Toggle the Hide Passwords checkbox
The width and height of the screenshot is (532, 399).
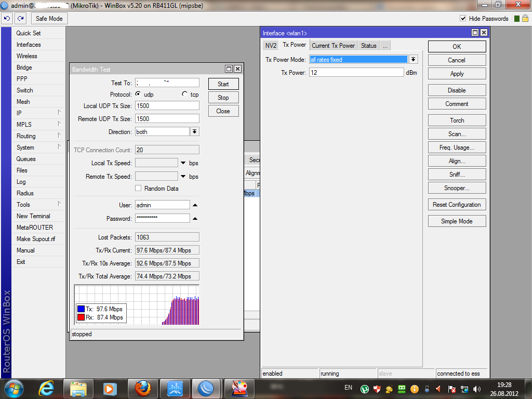(x=463, y=18)
